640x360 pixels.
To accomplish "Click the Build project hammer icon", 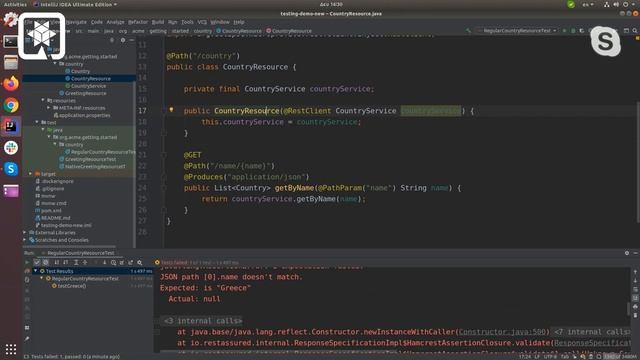I will [468, 31].
